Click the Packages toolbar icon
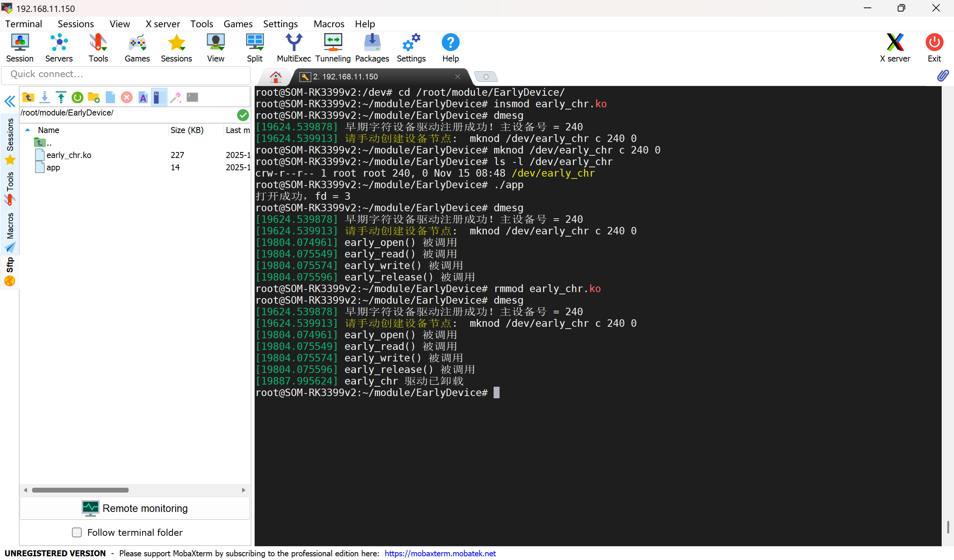Viewport: 954px width, 560px height. coord(372,48)
